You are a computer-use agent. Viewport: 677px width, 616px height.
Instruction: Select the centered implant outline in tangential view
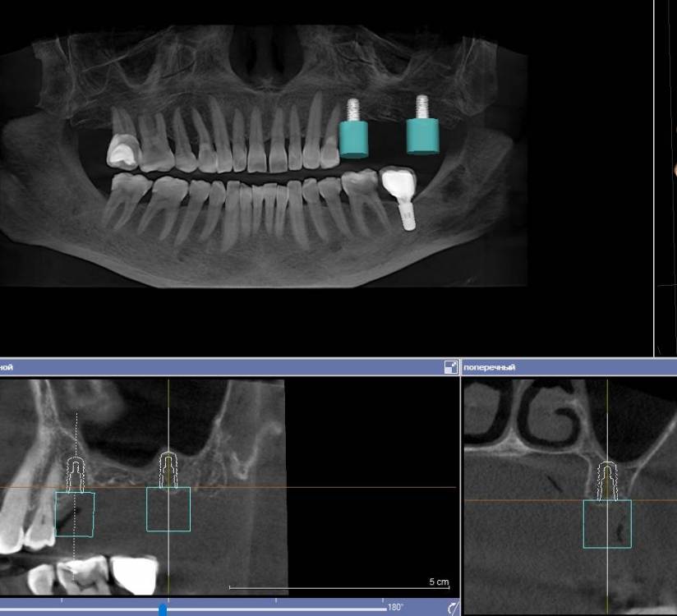[x=168, y=468]
